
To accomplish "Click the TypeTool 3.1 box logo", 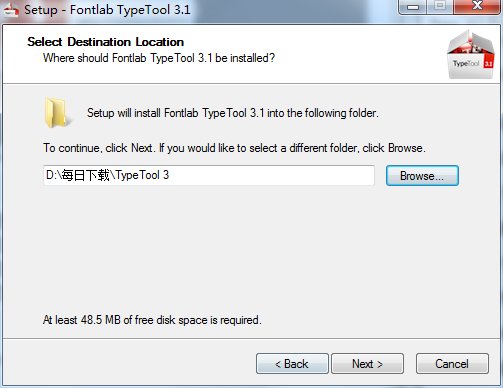I will (471, 54).
